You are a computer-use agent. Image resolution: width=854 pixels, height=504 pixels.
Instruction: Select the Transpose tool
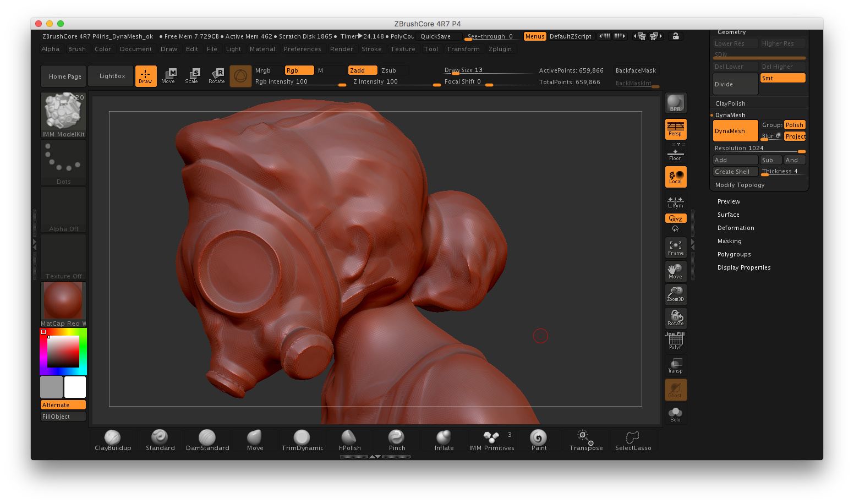585,440
